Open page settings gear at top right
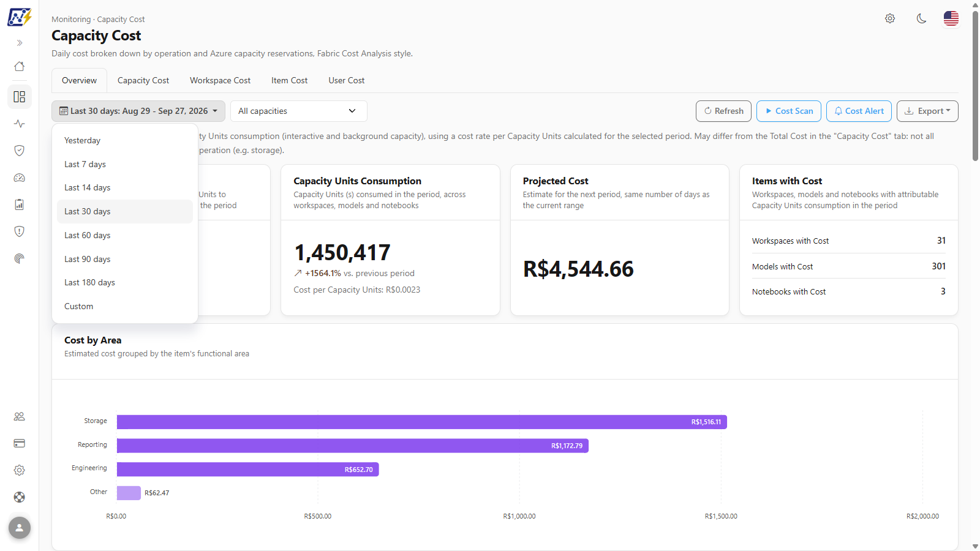This screenshot has width=980, height=551. click(x=890, y=18)
